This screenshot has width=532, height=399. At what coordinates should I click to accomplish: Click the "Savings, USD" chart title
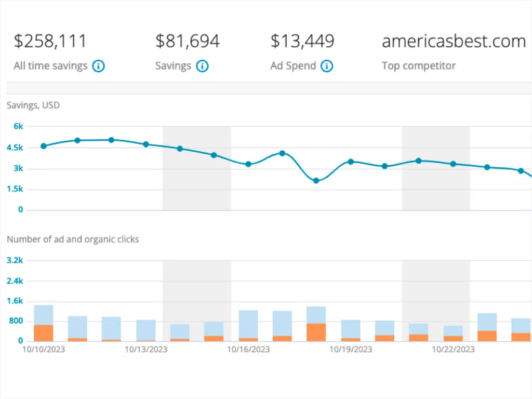(x=33, y=105)
